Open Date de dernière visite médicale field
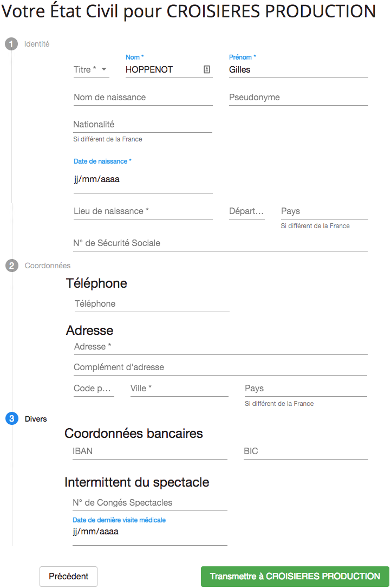Screen dimensions: 391x588 (150, 532)
